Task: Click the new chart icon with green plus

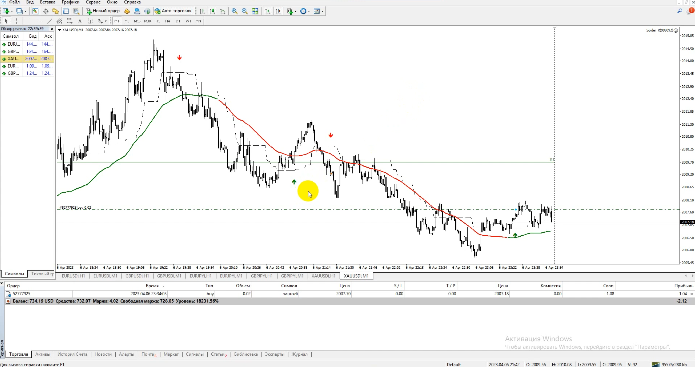Action: [x=6, y=11]
